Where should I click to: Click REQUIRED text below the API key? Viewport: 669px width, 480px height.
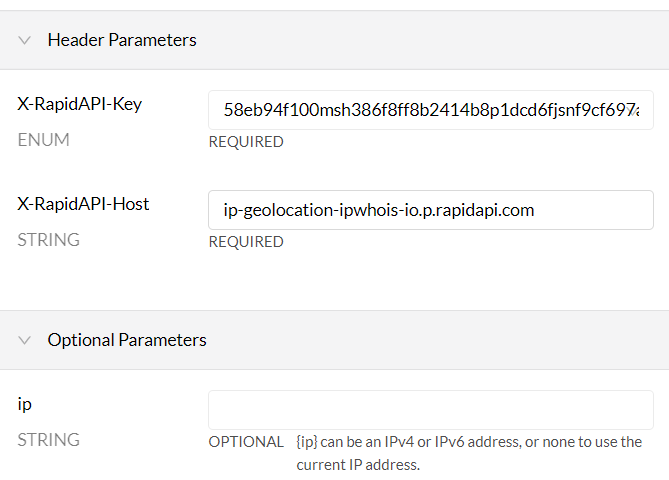pyautogui.click(x=246, y=142)
